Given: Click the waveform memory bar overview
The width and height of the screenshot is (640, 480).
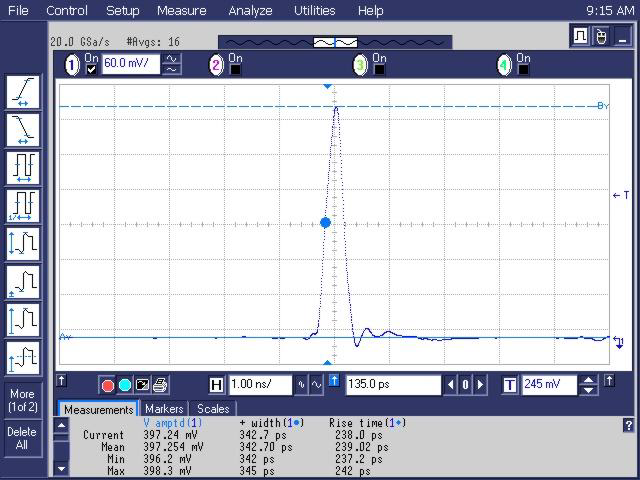Looking at the screenshot, I should click(x=334, y=43).
